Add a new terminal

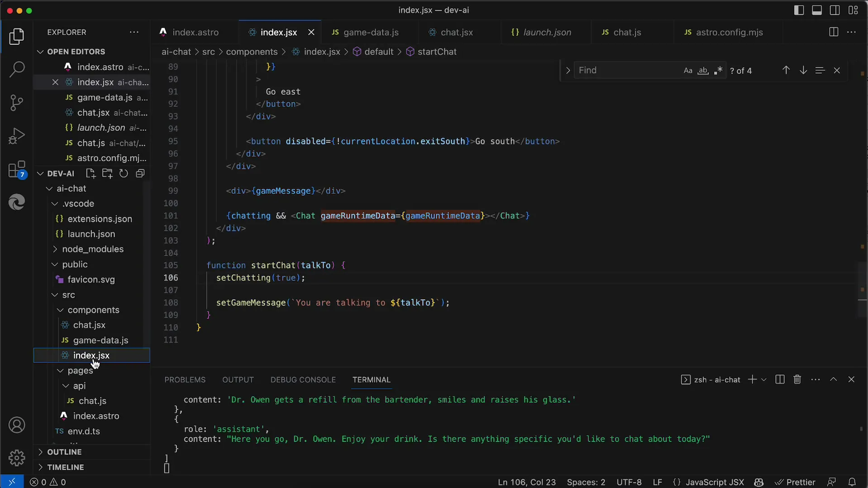(x=752, y=379)
